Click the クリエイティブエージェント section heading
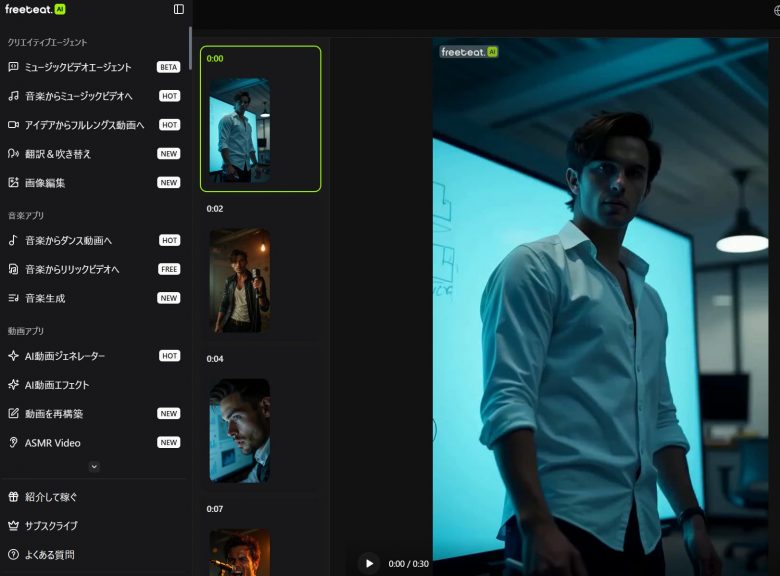780x576 pixels. 47,42
